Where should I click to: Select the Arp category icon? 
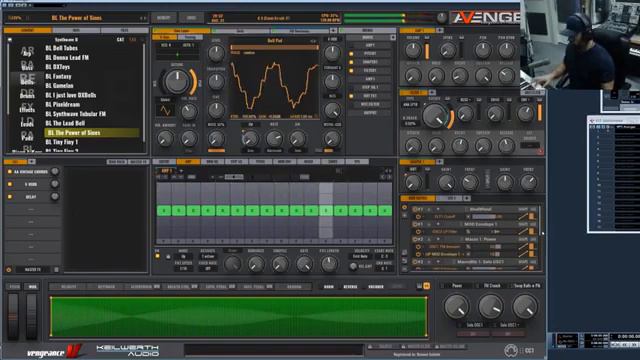[x=27, y=52]
